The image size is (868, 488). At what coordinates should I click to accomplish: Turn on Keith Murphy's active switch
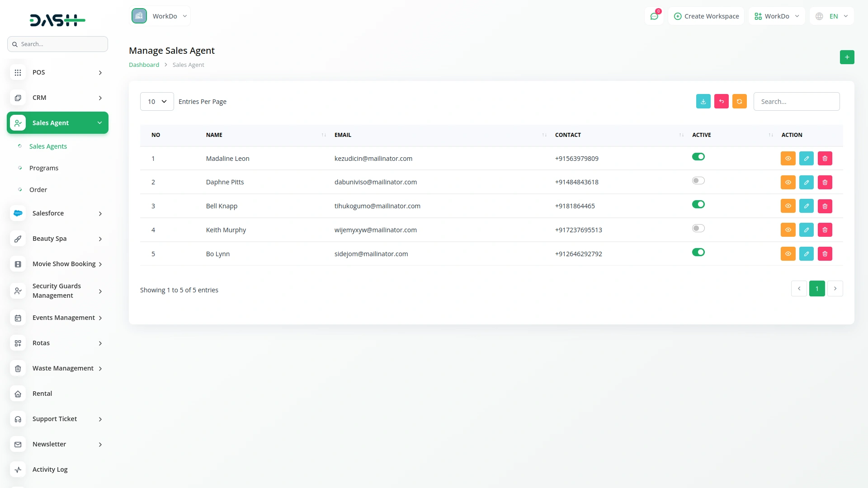point(698,229)
